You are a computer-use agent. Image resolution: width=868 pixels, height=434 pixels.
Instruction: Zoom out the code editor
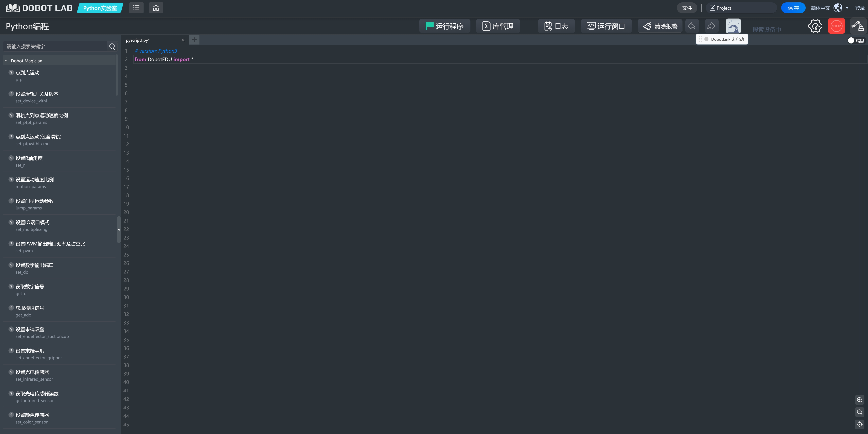coord(860,412)
